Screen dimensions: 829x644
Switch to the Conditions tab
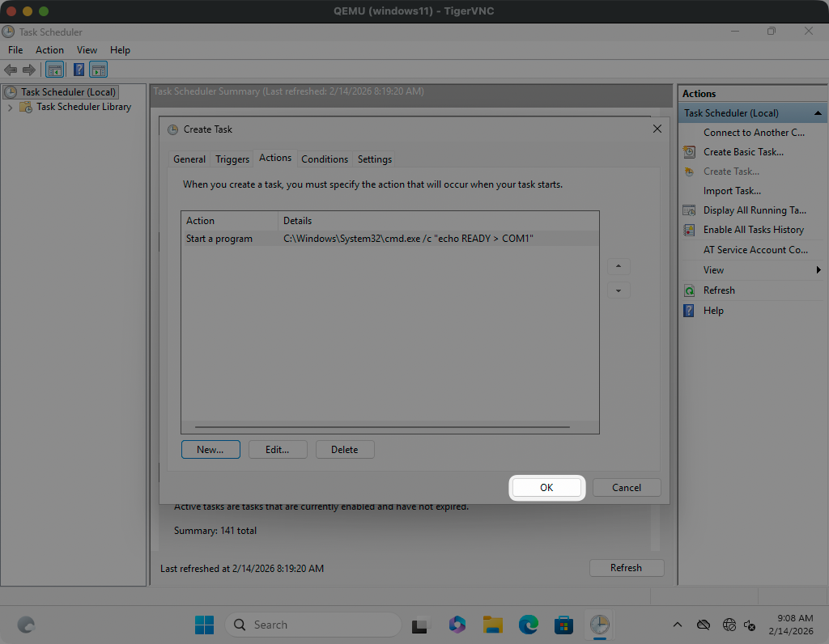[325, 159]
